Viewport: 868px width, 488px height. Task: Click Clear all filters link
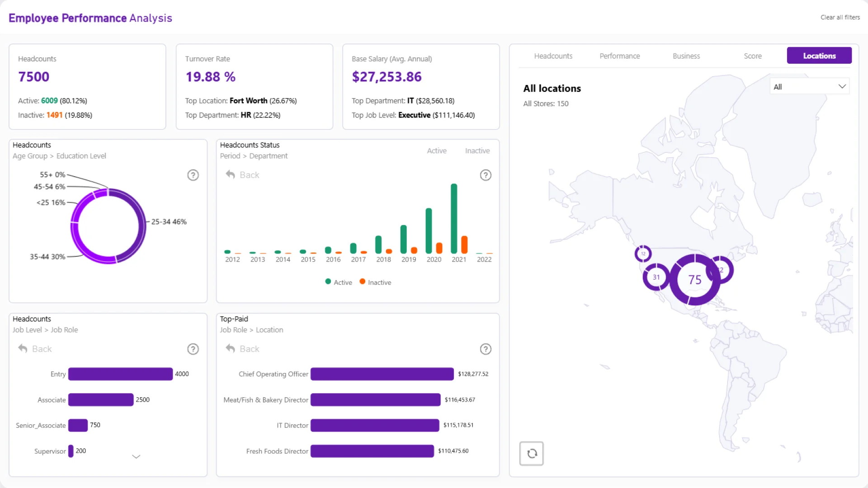pyautogui.click(x=840, y=17)
